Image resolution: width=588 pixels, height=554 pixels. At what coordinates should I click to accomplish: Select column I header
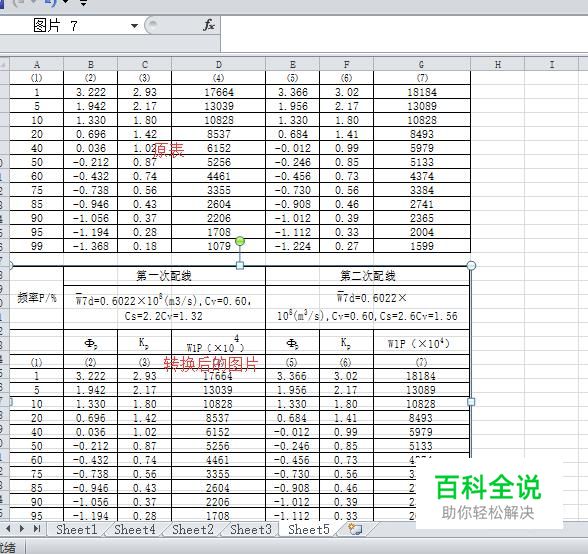point(552,65)
